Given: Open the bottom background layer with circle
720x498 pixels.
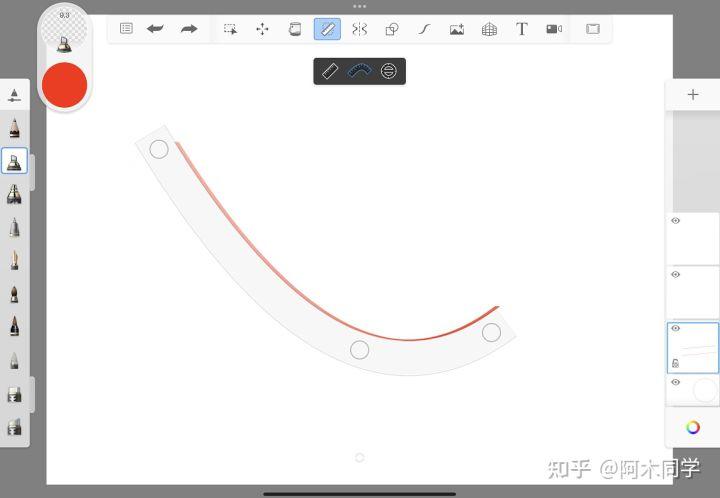Looking at the screenshot, I should [x=693, y=391].
